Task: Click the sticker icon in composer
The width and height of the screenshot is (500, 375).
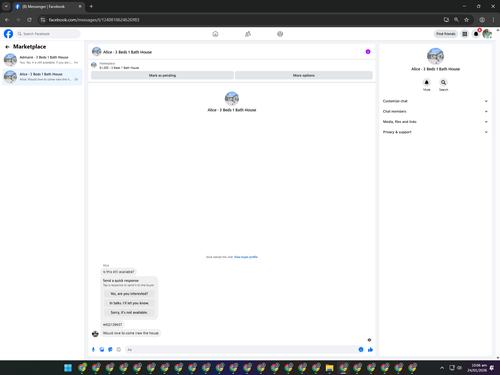Action: (110, 349)
